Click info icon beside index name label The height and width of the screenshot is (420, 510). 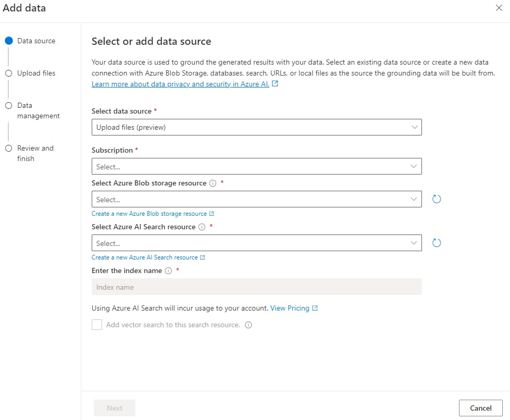point(168,271)
